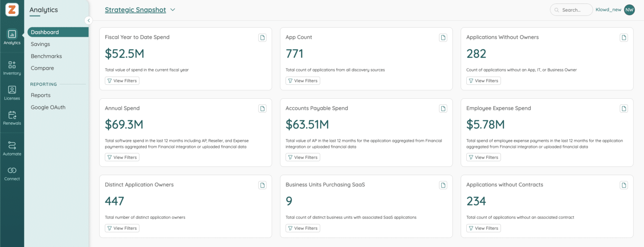Click the Zylo logo icon

click(x=12, y=9)
